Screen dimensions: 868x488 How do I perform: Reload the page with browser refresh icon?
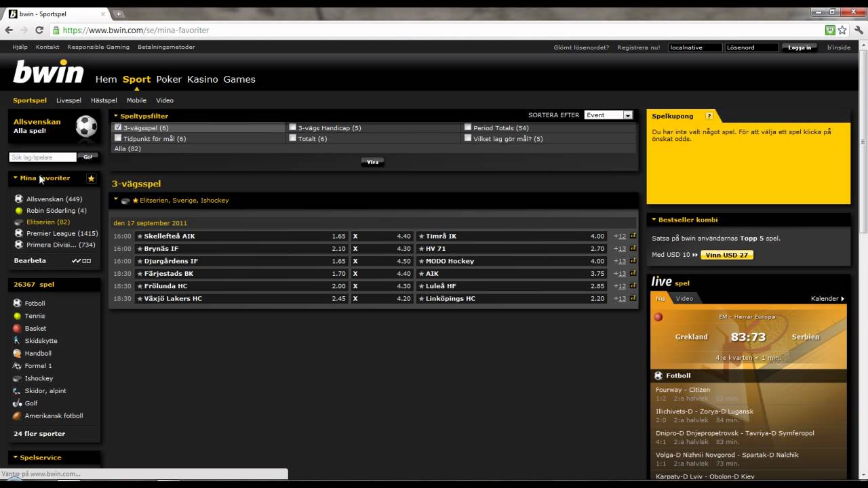[x=39, y=30]
